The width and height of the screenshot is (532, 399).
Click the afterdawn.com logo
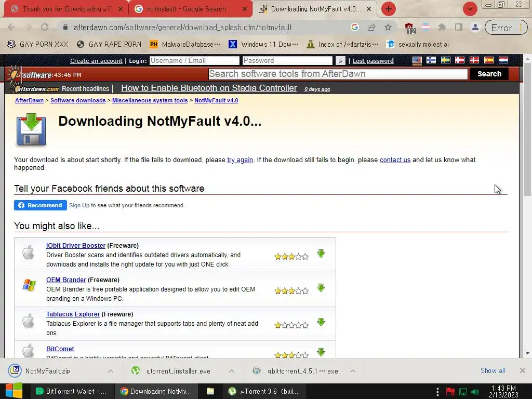[37, 89]
